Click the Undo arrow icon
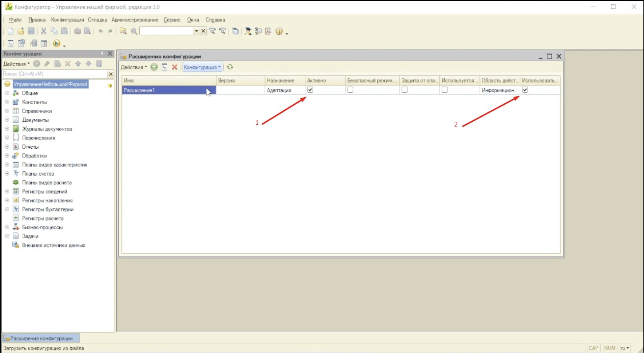 [100, 31]
